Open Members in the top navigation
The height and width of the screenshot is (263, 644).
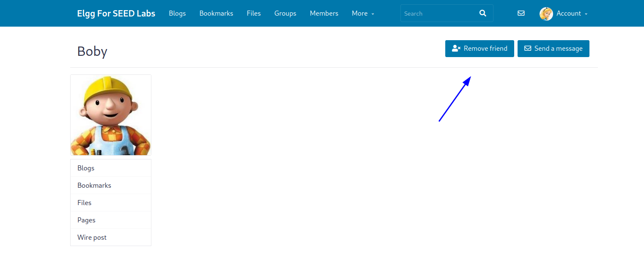click(324, 14)
